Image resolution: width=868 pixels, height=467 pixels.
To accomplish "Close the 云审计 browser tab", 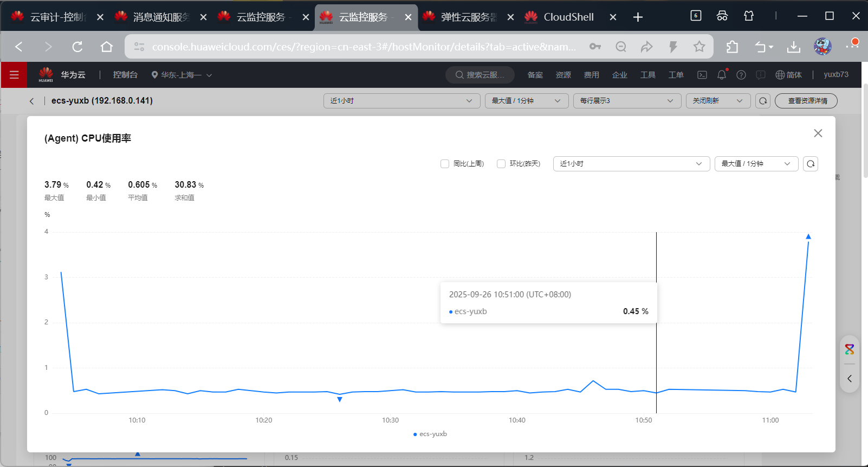I will (100, 17).
